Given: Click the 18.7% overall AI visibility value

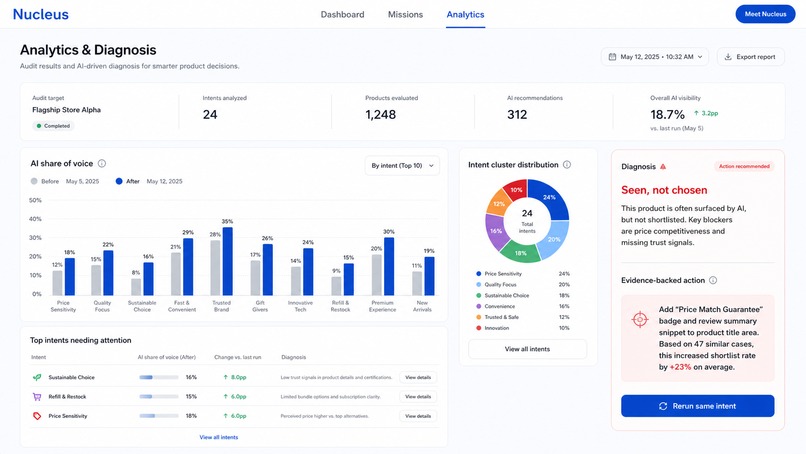Looking at the screenshot, I should 667,114.
